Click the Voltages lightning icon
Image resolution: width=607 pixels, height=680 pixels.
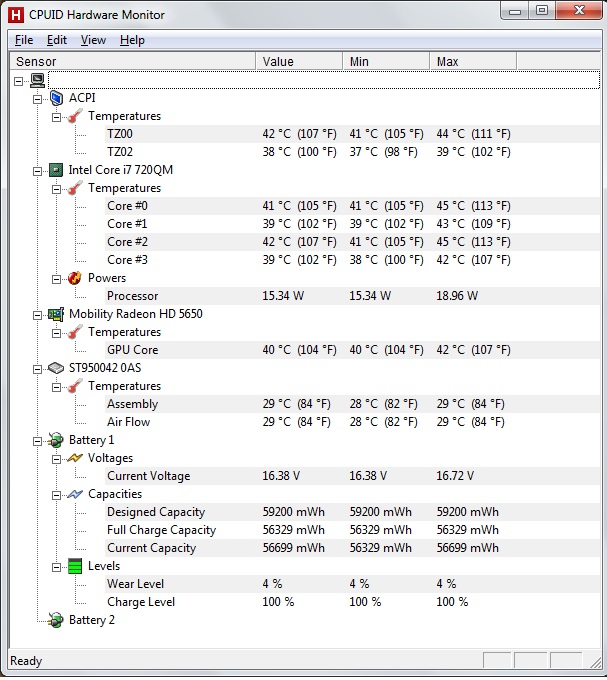(75, 458)
